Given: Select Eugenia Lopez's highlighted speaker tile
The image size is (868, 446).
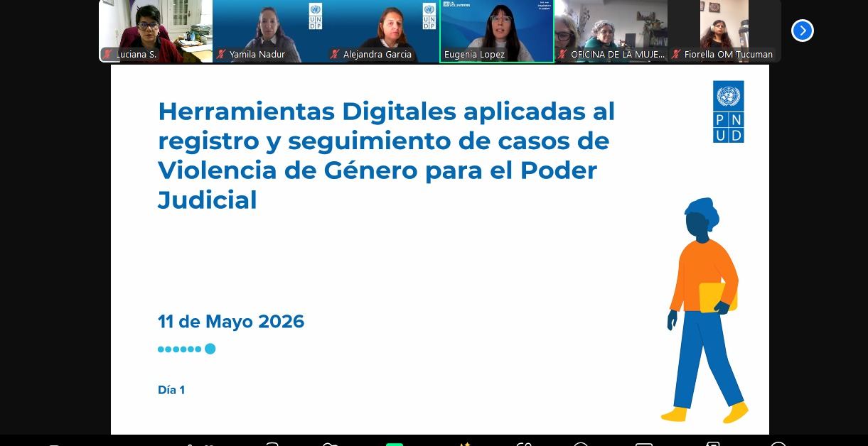Looking at the screenshot, I should [497, 31].
